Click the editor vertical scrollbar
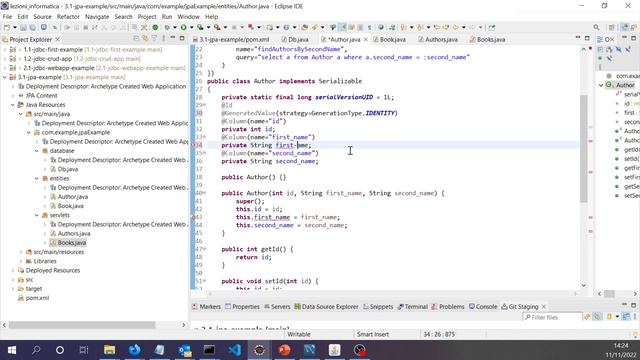The height and width of the screenshot is (360, 640). (584, 149)
